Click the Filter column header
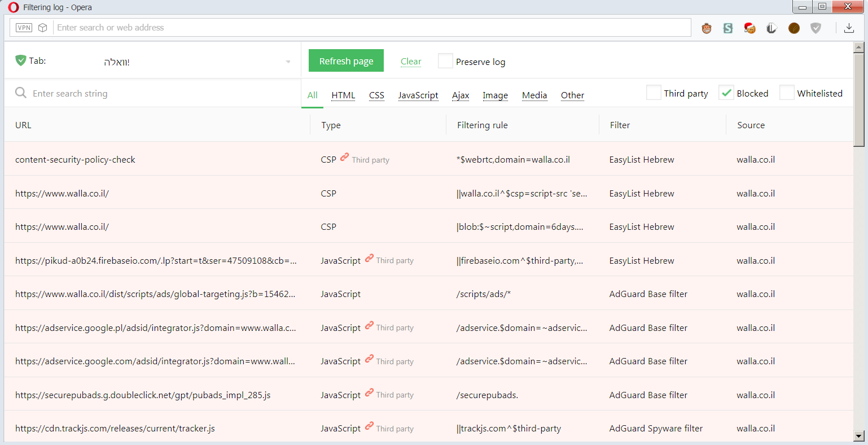 point(620,125)
